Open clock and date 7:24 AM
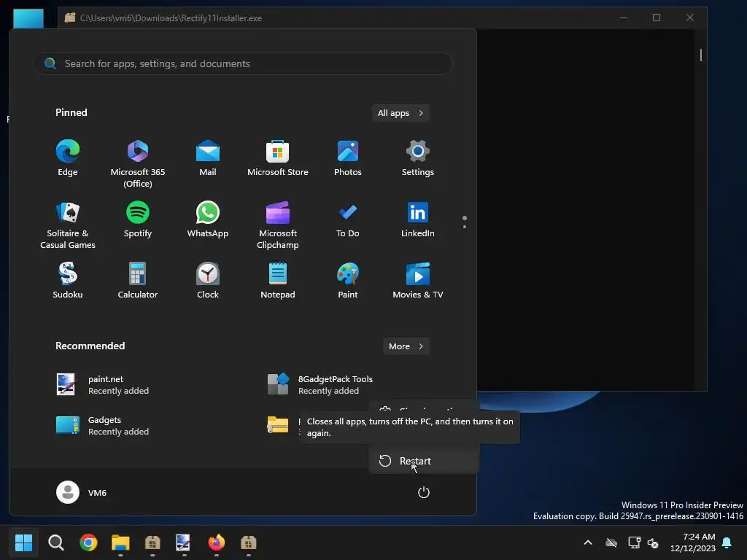This screenshot has width=747, height=560. (x=693, y=542)
